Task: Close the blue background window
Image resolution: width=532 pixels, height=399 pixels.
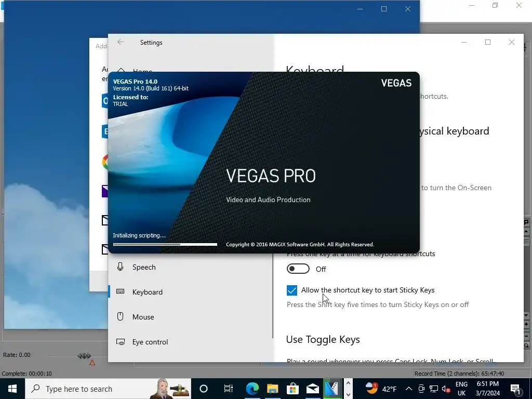Action: [408, 9]
